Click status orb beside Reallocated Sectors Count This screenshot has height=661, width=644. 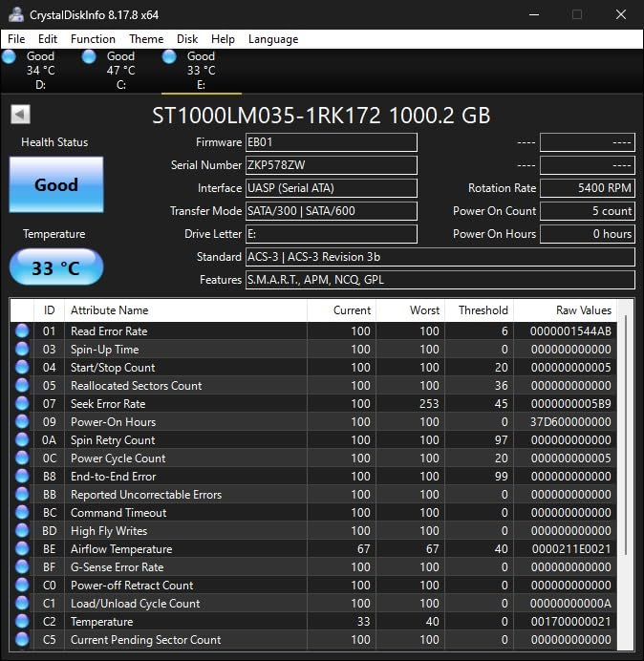(x=22, y=386)
